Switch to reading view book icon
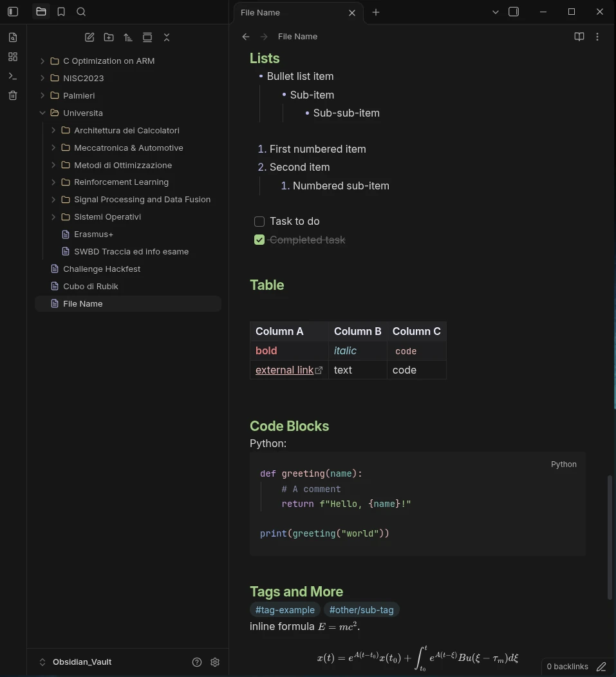The height and width of the screenshot is (677, 616). (x=579, y=37)
